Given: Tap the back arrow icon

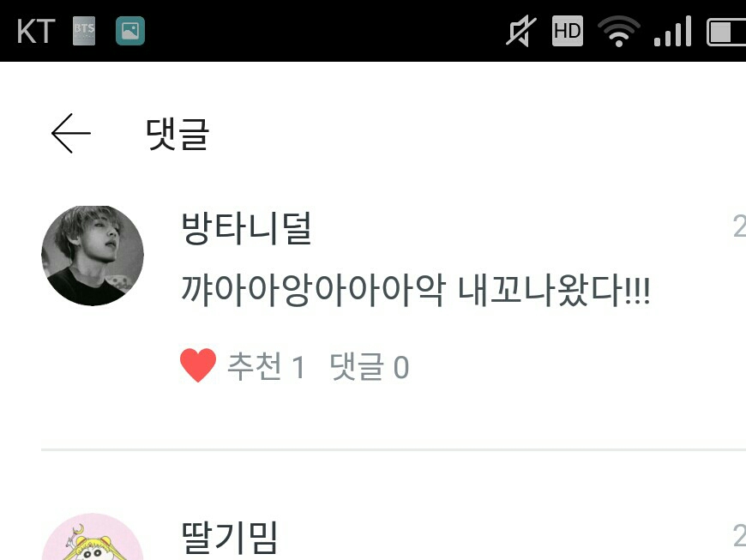Looking at the screenshot, I should pos(71,133).
